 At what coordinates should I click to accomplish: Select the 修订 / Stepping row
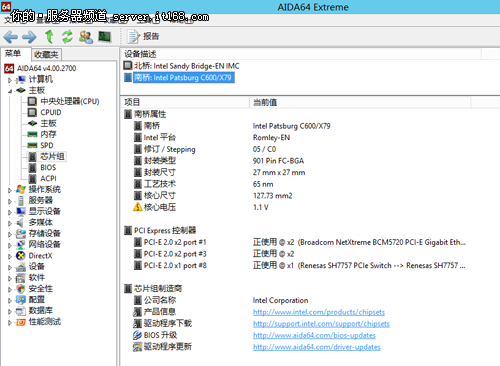[205, 149]
